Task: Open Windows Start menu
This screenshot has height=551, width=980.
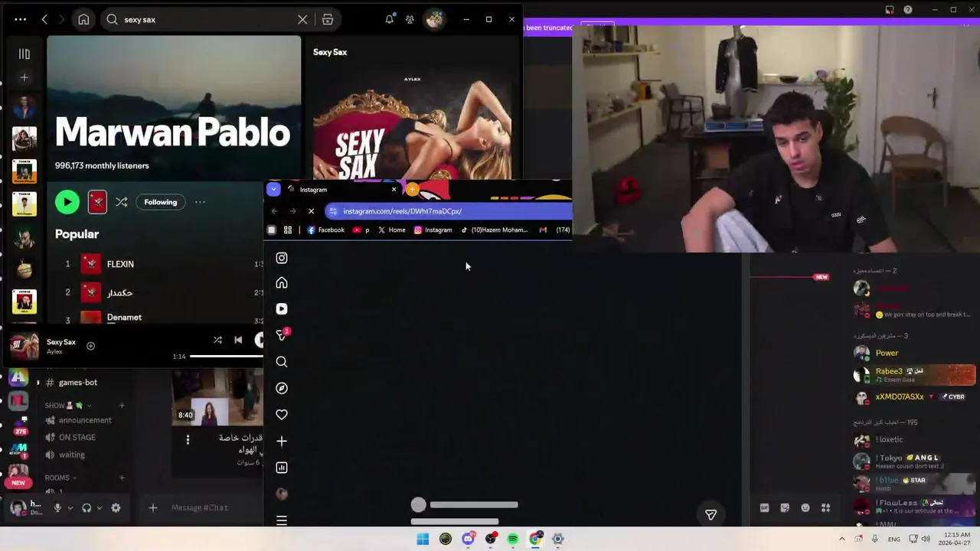Action: (423, 539)
